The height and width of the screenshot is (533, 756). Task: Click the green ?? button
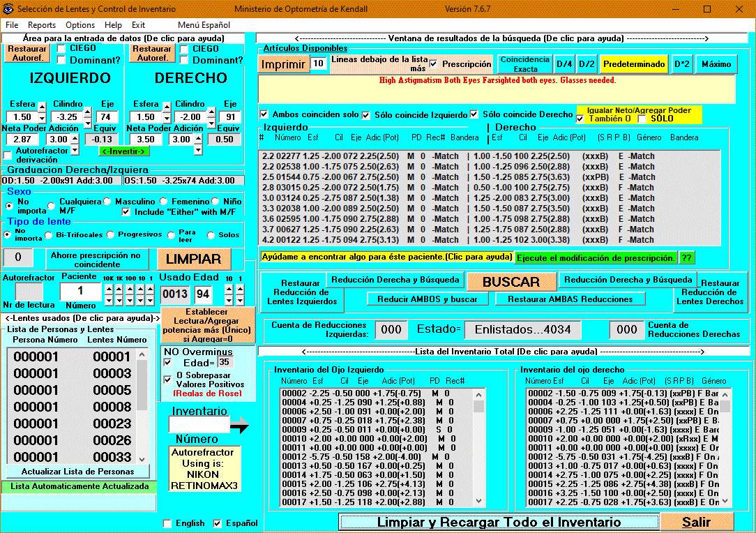(686, 258)
